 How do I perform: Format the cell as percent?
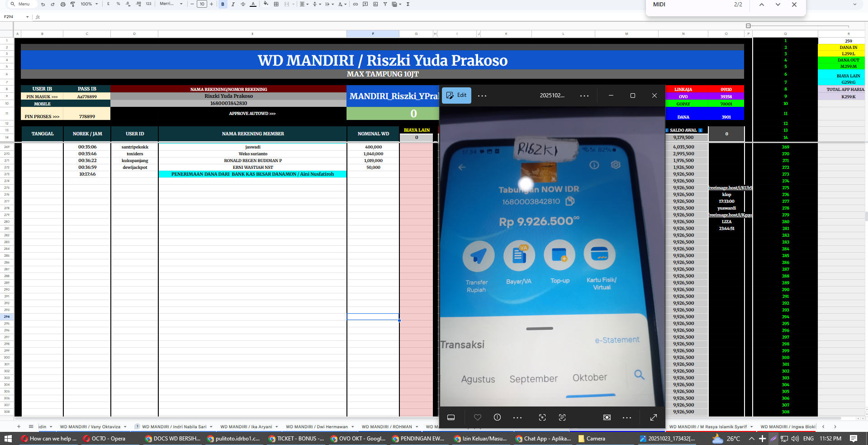tap(118, 4)
